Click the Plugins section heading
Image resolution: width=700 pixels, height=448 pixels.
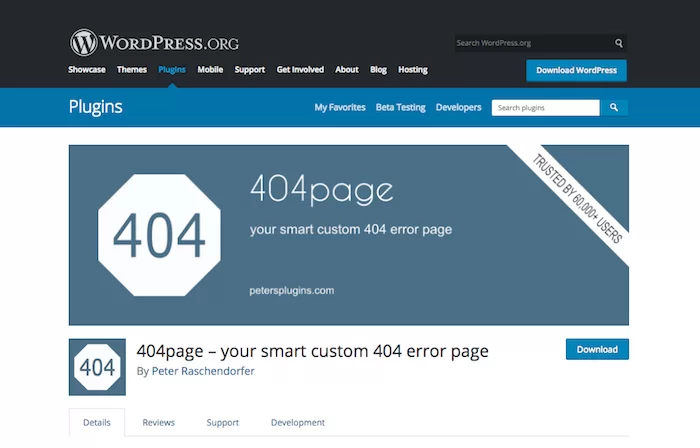click(96, 107)
